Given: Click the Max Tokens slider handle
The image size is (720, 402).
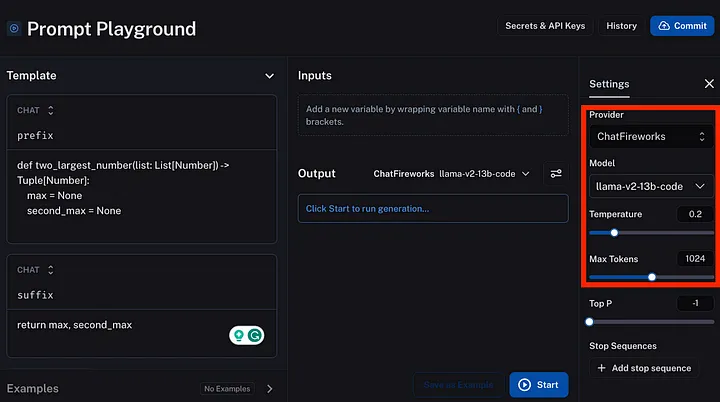Looking at the screenshot, I should tap(652, 277).
